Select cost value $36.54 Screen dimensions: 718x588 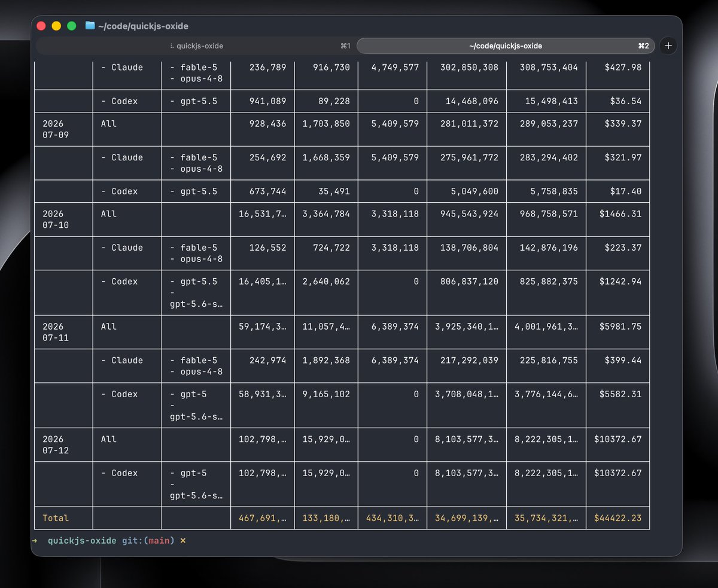626,101
